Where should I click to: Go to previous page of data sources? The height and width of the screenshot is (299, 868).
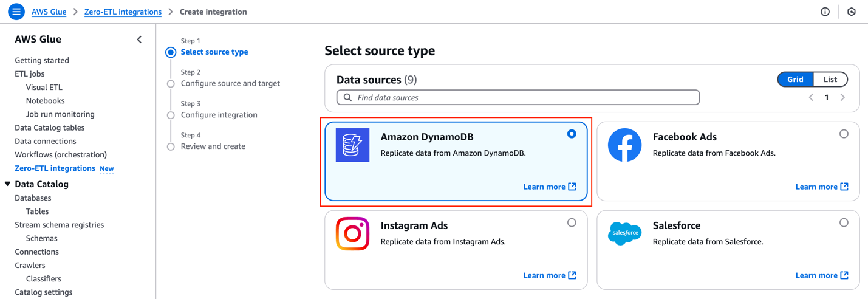811,97
